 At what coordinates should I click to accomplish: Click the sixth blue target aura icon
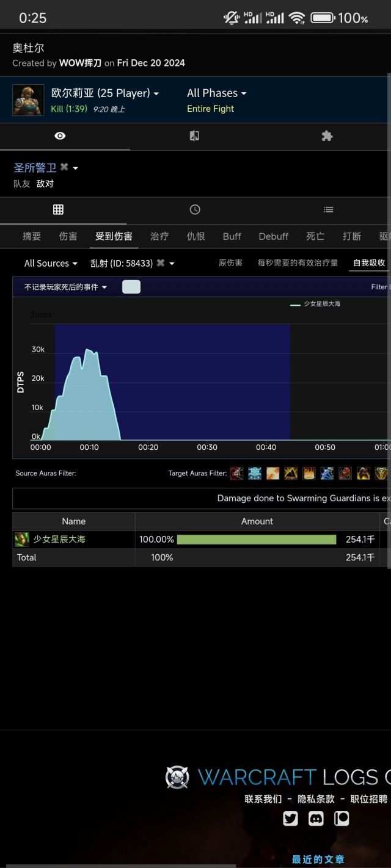tap(327, 473)
